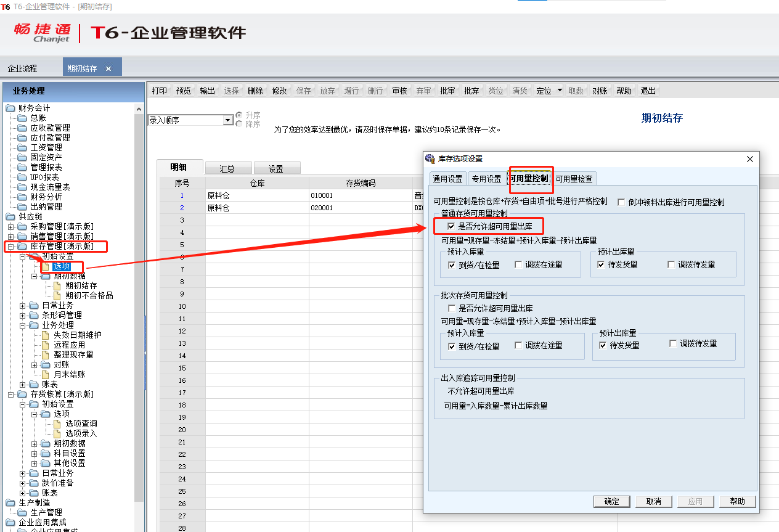
Task: Click the folder icon next to 跌价准备
Action: [34, 483]
